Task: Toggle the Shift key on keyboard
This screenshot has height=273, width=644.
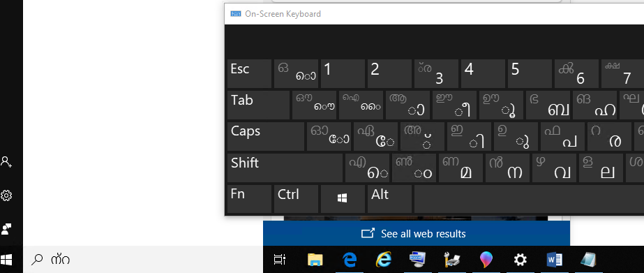Action: pyautogui.click(x=285, y=168)
